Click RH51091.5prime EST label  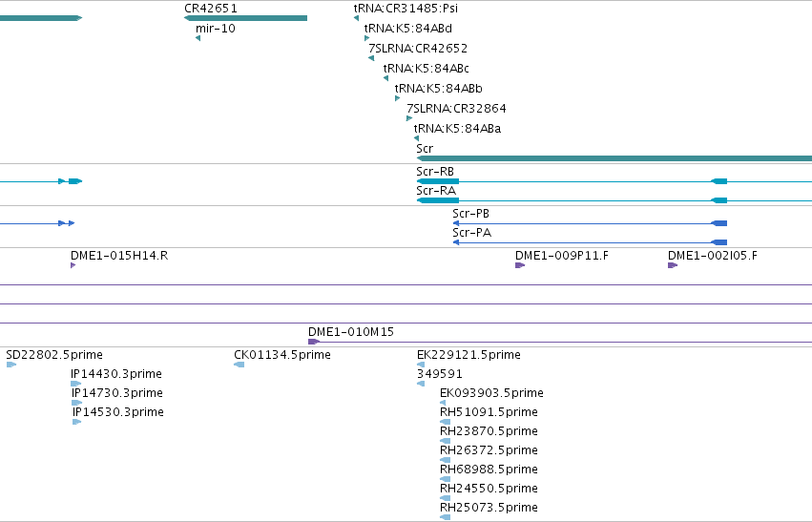coord(489,412)
